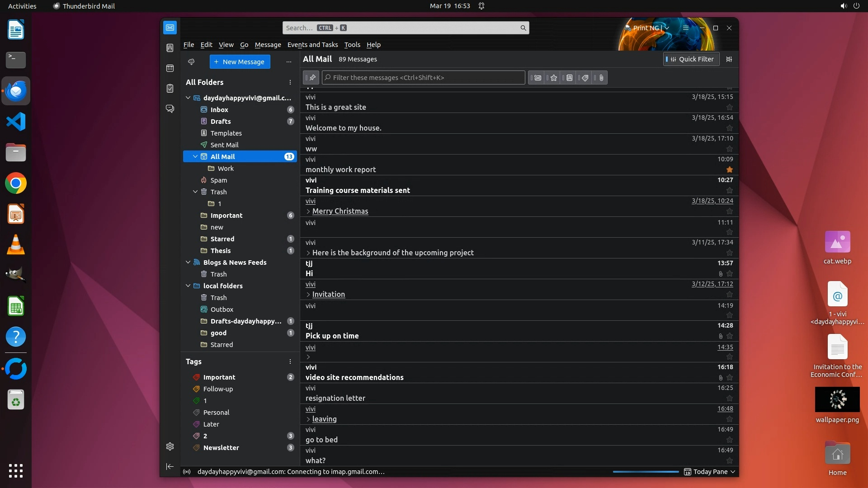Star the Welcome to my house message
Viewport: 868px width, 488px height.
click(729, 128)
